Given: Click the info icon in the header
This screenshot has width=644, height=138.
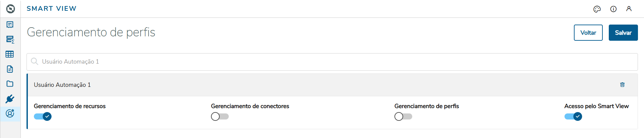Looking at the screenshot, I should [x=613, y=9].
